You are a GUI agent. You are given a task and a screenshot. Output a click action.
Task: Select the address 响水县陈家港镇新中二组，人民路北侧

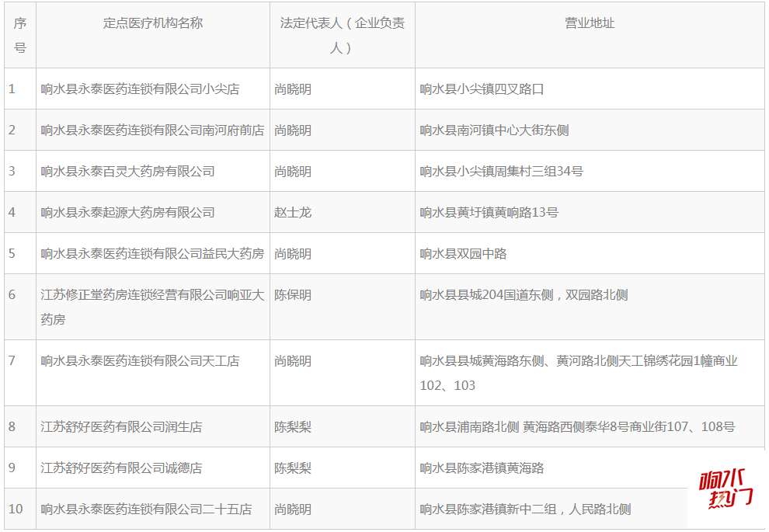point(525,509)
